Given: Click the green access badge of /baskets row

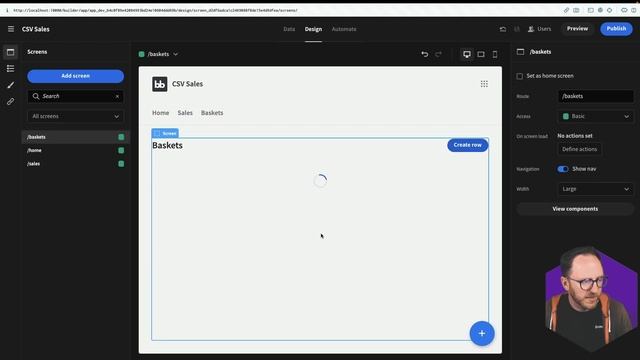Looking at the screenshot, I should [121, 137].
